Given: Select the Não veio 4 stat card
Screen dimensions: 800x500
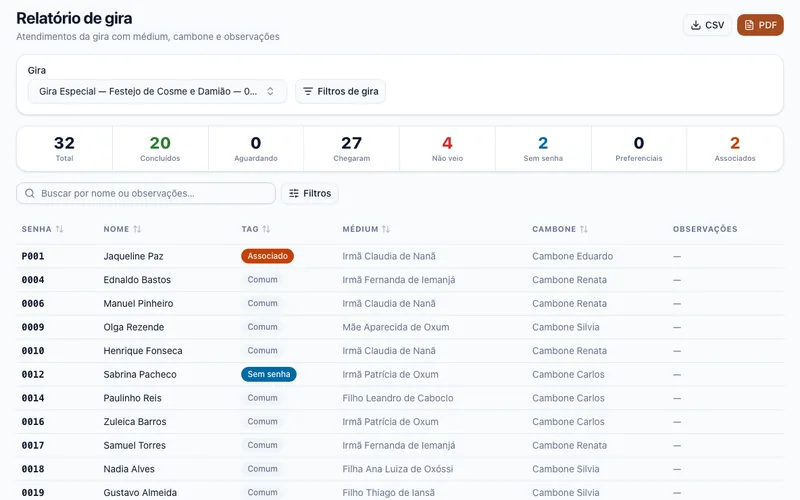Looking at the screenshot, I should point(447,148).
